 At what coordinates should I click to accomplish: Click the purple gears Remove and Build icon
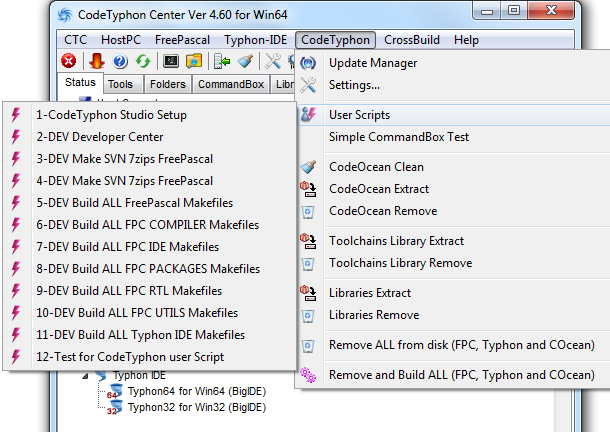[308, 375]
